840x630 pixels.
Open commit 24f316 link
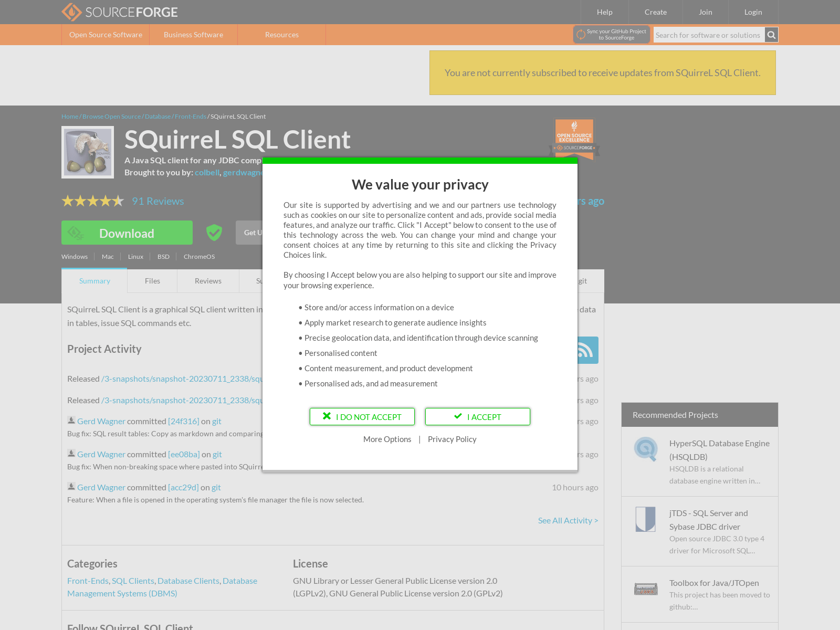[184, 421]
